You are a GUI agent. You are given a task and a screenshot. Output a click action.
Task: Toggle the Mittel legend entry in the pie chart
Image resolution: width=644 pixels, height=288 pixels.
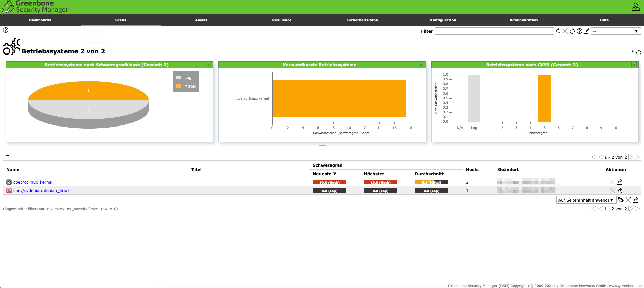pos(186,86)
